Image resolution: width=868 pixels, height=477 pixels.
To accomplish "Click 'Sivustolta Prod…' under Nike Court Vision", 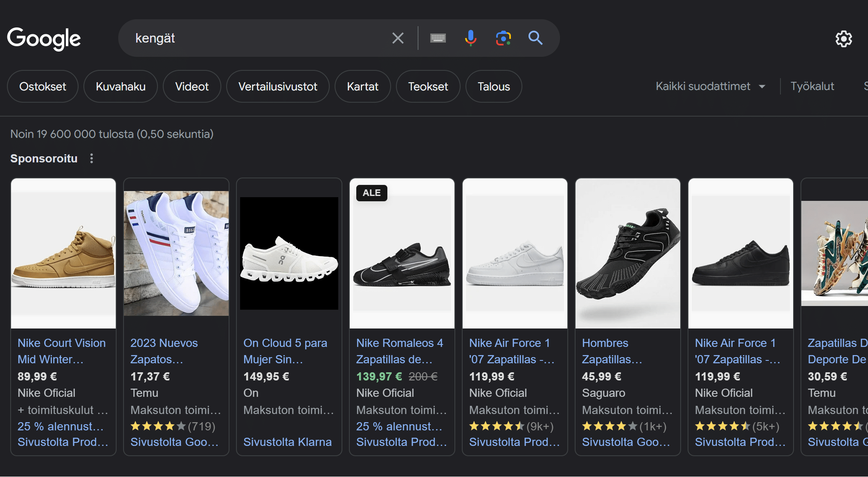I will click(63, 442).
